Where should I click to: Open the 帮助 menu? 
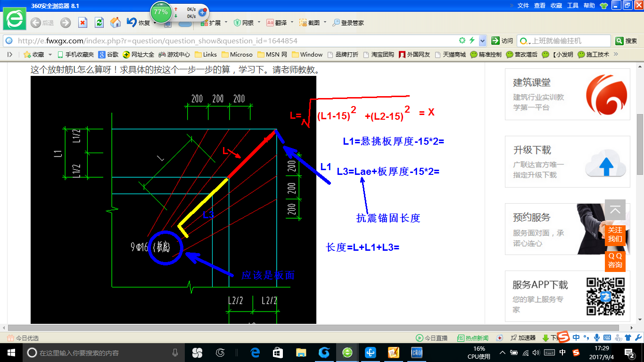tap(589, 6)
